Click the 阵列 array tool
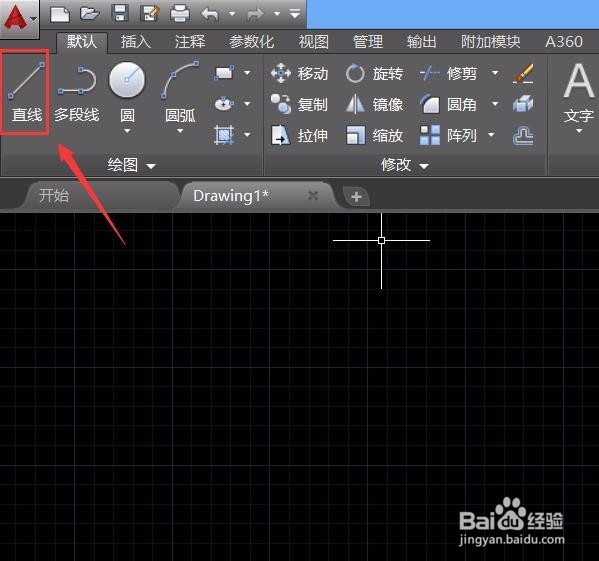Screen dimensions: 599x561 click(x=448, y=135)
